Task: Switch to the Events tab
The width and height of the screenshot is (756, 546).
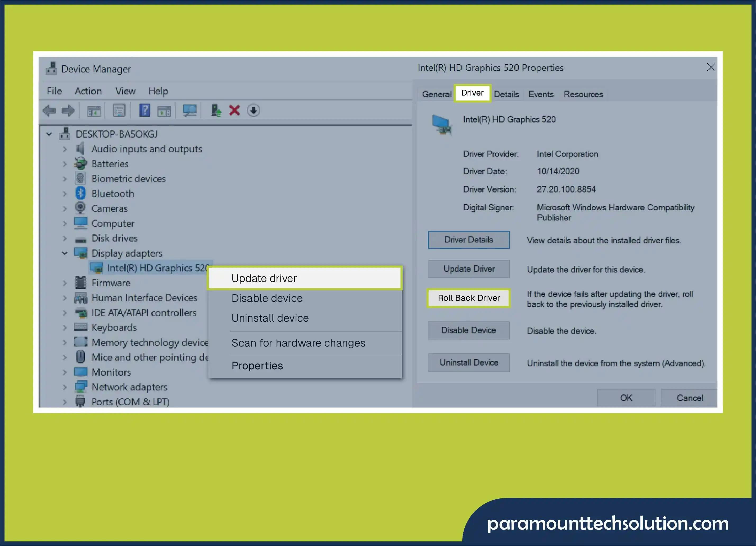Action: (541, 94)
